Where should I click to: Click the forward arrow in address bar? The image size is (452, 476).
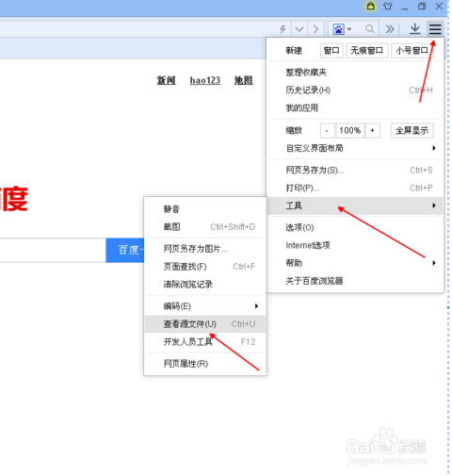pos(315,29)
